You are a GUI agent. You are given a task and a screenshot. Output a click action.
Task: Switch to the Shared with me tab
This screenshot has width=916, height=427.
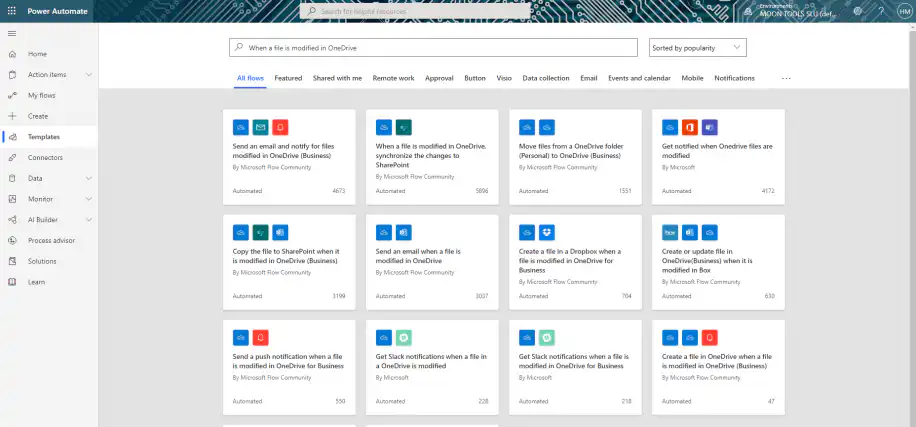coord(337,78)
